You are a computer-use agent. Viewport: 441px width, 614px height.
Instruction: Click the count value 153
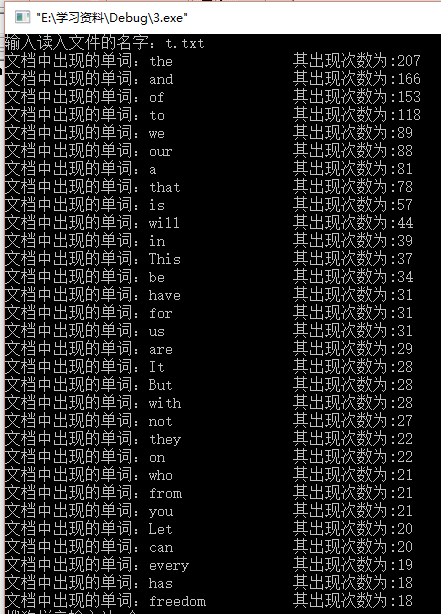point(408,97)
